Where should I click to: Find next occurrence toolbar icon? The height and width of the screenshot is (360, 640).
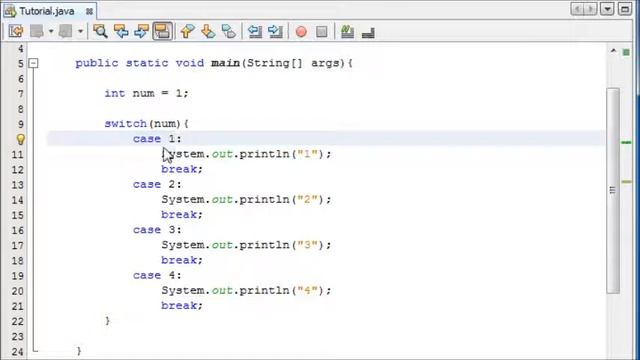[x=141, y=31]
